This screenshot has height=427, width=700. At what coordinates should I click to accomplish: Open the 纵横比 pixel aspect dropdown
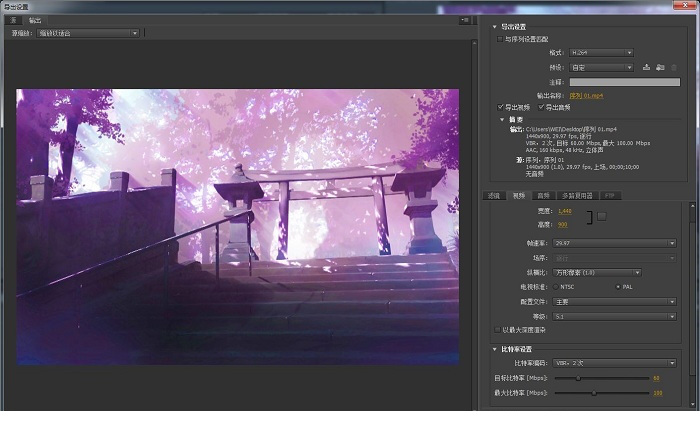pyautogui.click(x=597, y=272)
